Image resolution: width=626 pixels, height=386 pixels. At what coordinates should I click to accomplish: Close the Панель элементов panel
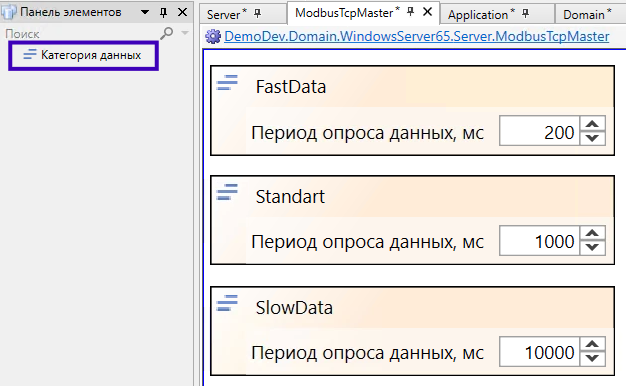pos(182,12)
